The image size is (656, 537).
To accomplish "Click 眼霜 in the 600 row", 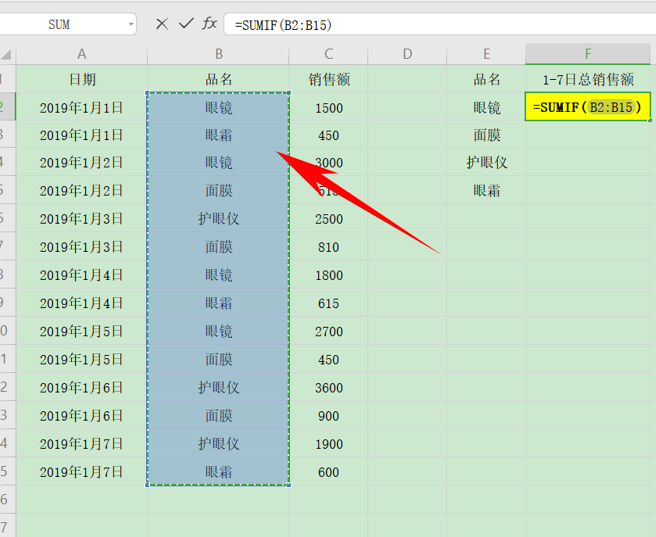I will (218, 472).
